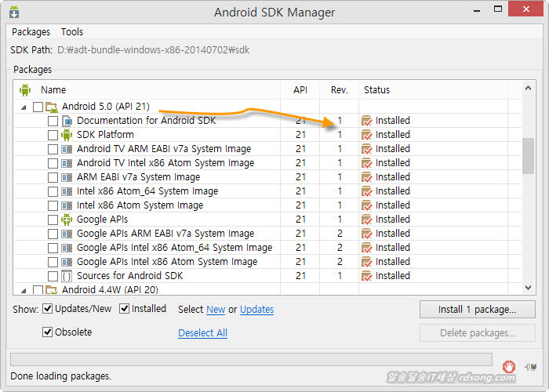The width and height of the screenshot is (549, 392).
Task: Click the Android 5.0 (API 21) folder icon
Action: pos(52,107)
